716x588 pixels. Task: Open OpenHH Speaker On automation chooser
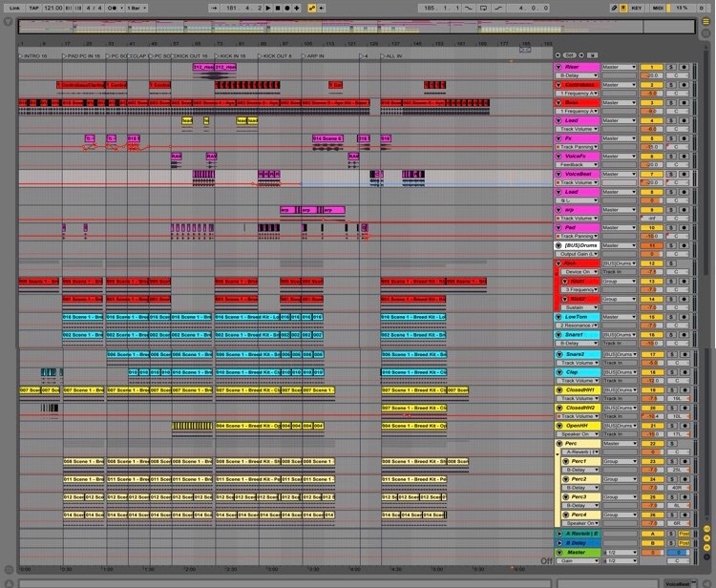pyautogui.click(x=579, y=434)
